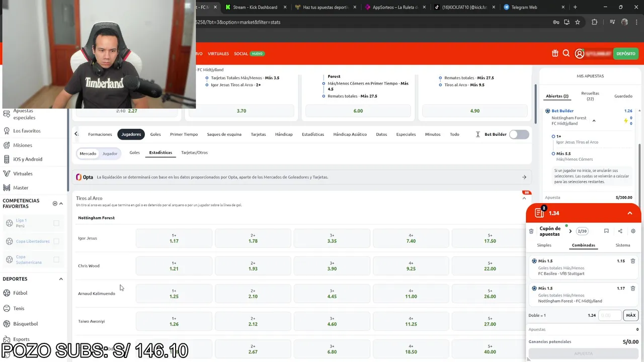Check the Copa Sudamericana checkbox
Screen dimensions: 644x362
click(56, 259)
